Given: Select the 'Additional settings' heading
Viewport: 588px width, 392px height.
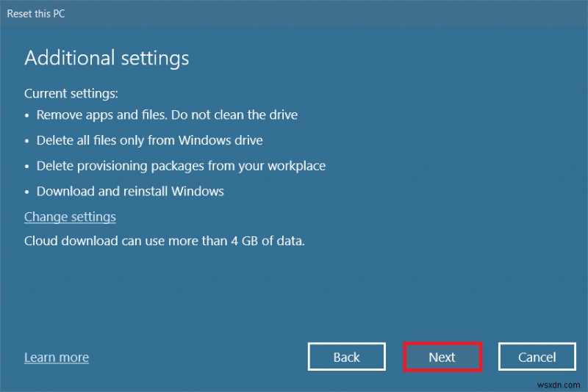Looking at the screenshot, I should (x=107, y=59).
